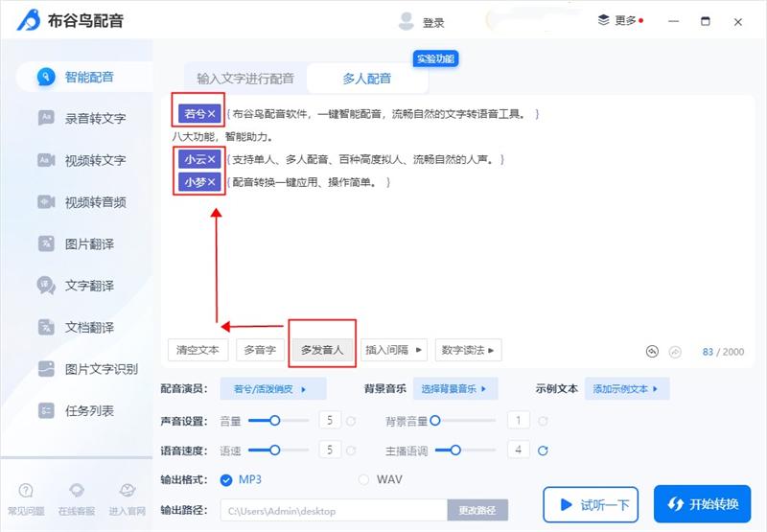Click the 音量 value box
767x532 pixels.
330,421
